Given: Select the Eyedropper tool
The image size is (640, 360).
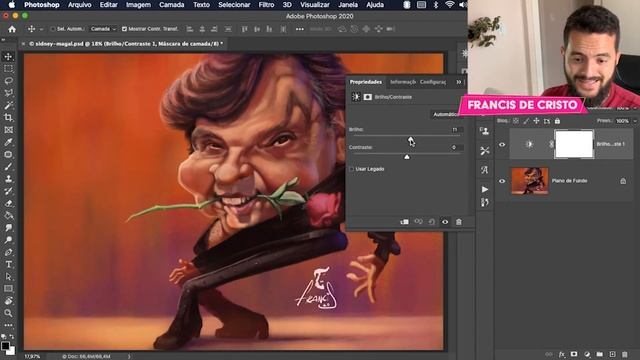Looking at the screenshot, I should point(8,142).
